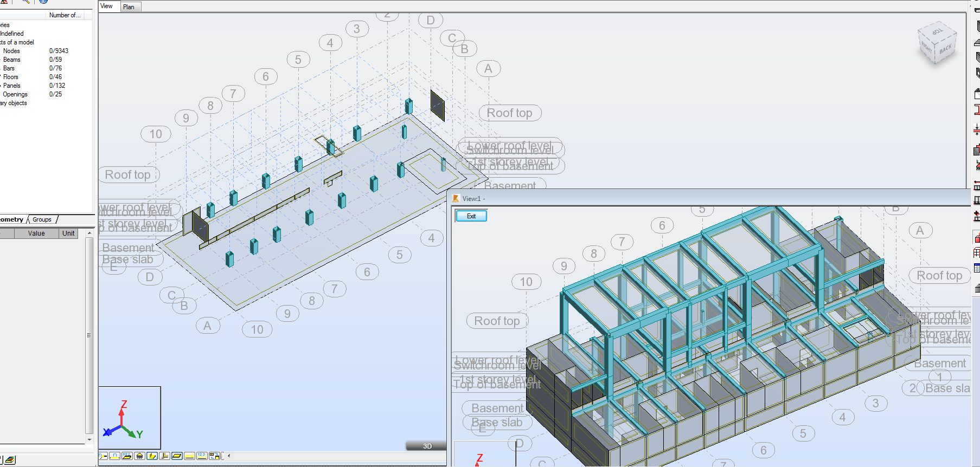Click the blue round info icon at top left
Screen dimensions: 980x467
tap(43, 2)
